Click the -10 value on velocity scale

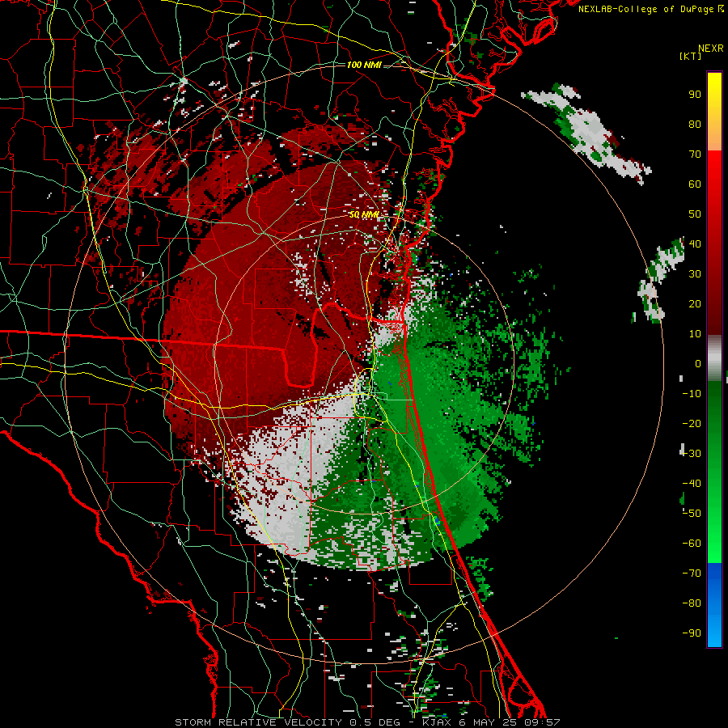pyautogui.click(x=692, y=394)
